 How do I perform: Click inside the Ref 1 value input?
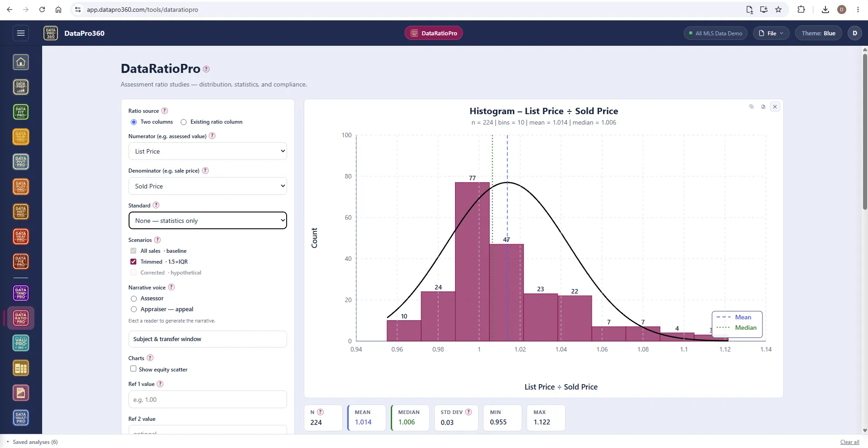(x=207, y=400)
